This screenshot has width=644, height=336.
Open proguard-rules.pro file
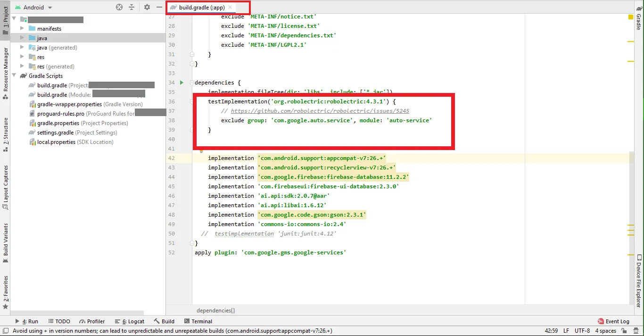click(97, 113)
